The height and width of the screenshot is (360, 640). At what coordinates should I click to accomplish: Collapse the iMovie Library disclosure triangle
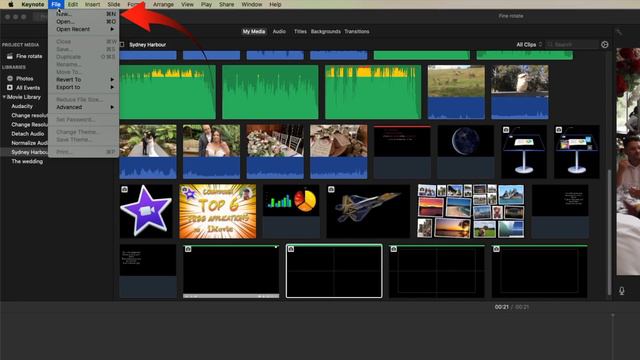(4, 97)
